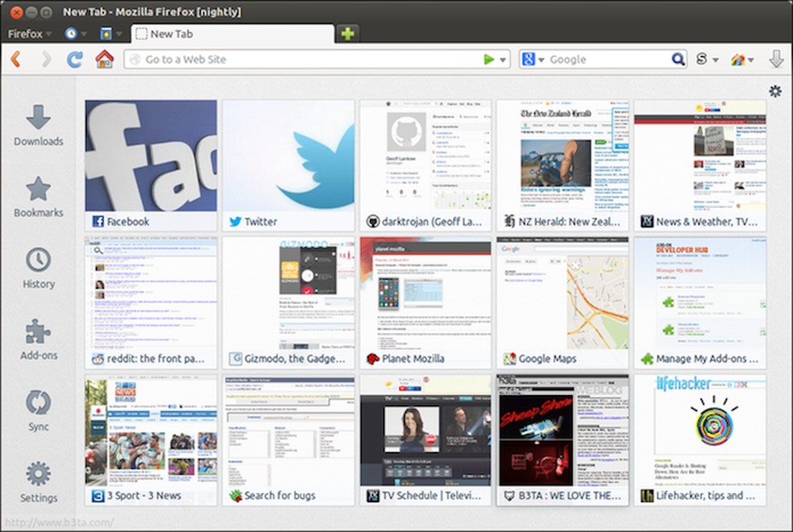Open downloads via the down-arrow toolbar icon
This screenshot has width=793, height=532.
pyautogui.click(x=774, y=59)
